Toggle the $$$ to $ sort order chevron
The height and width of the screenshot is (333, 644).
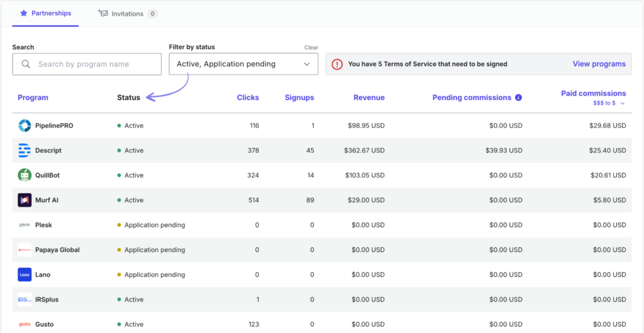[x=623, y=103]
